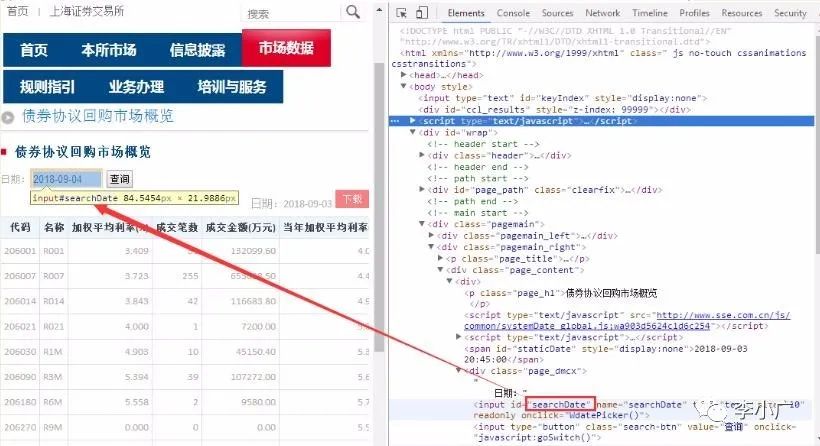Select the input id keyIndex DOM line
820x446 pixels.
563,98
